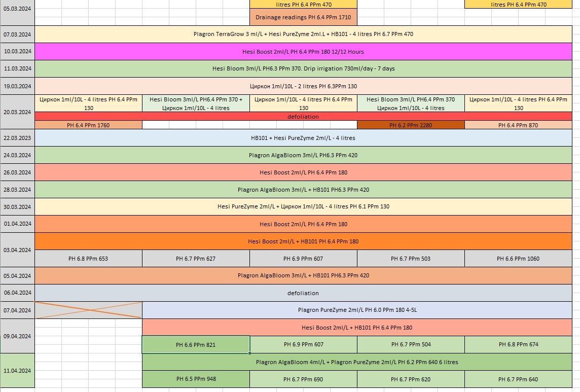Click the HB101 + Hesi PureZyme 2ml/L - 4 litres row
This screenshot has height=392, width=580.
(x=303, y=138)
